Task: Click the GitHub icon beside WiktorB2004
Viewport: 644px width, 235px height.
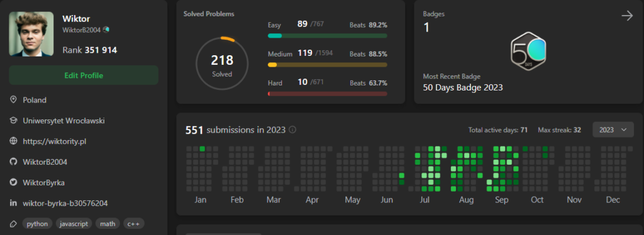Action: coord(14,161)
